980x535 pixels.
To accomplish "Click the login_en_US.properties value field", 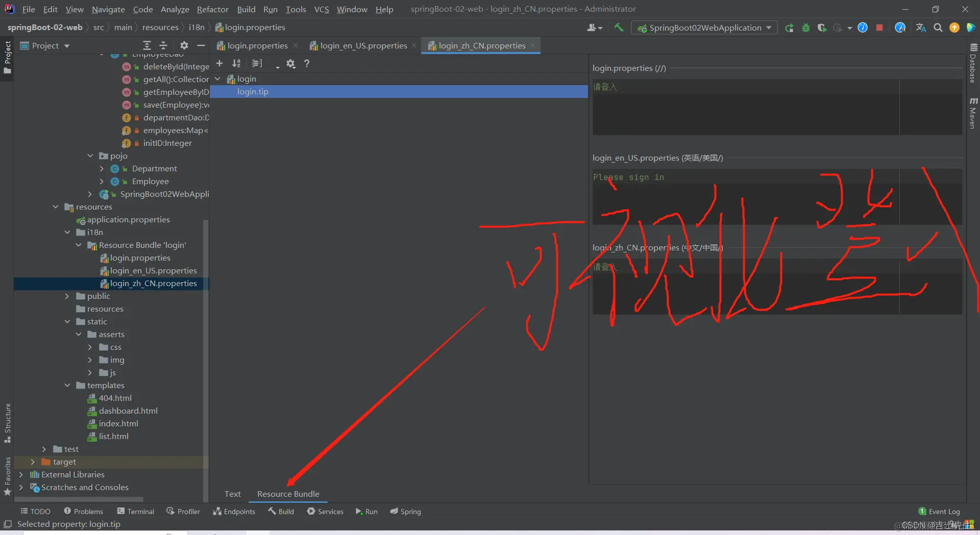I will 777,197.
